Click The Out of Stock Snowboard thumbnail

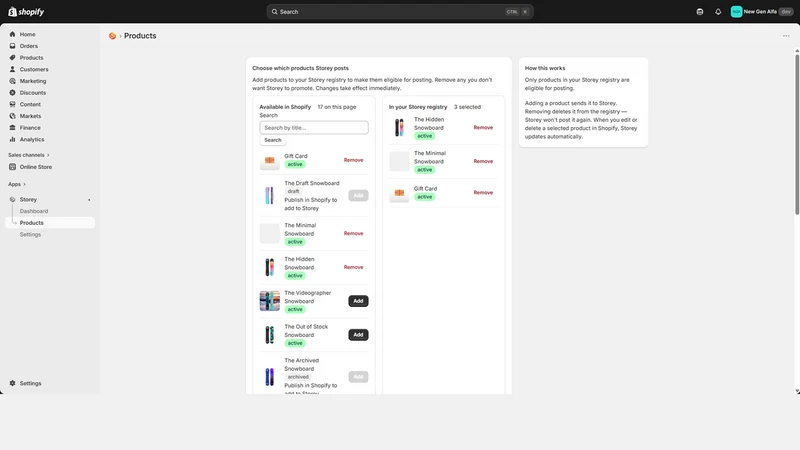tap(269, 335)
